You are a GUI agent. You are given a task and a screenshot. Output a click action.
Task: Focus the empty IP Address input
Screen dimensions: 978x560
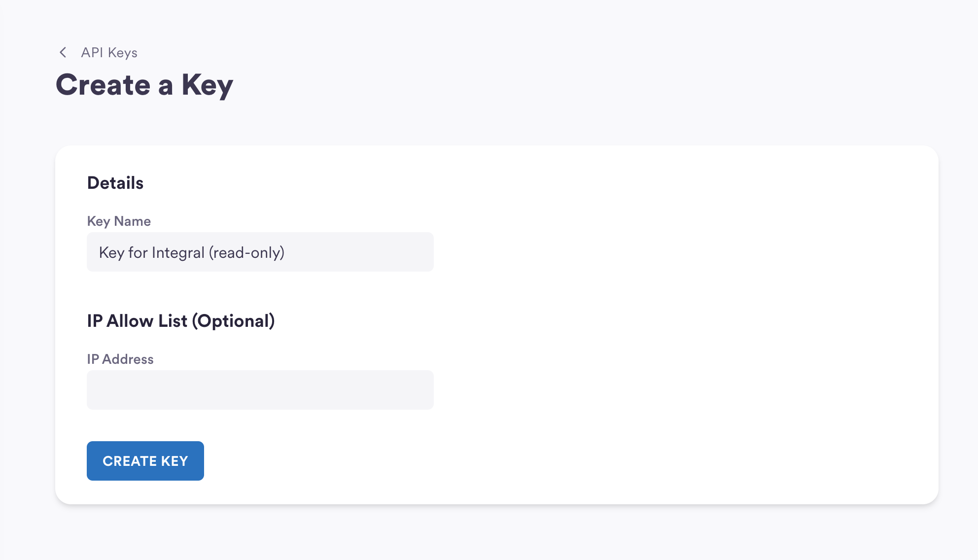pyautogui.click(x=260, y=390)
